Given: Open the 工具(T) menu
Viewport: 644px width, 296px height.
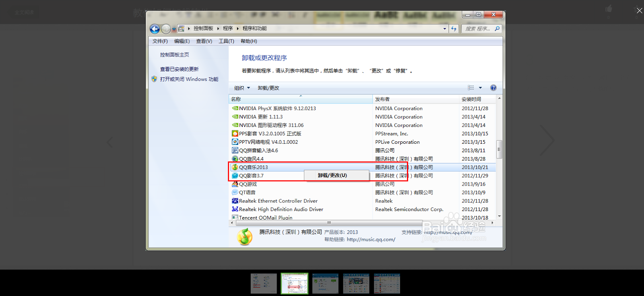Looking at the screenshot, I should coord(226,41).
